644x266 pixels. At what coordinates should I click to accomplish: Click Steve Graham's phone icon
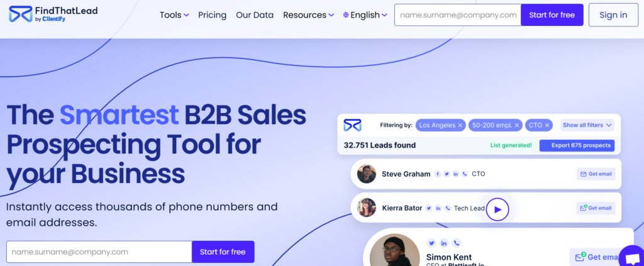point(465,174)
